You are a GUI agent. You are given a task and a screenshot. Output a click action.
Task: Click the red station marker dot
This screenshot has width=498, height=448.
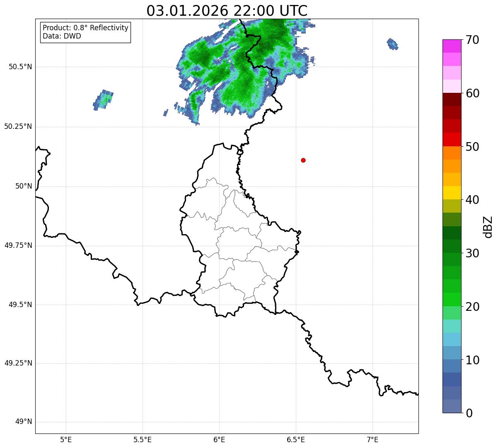click(303, 160)
